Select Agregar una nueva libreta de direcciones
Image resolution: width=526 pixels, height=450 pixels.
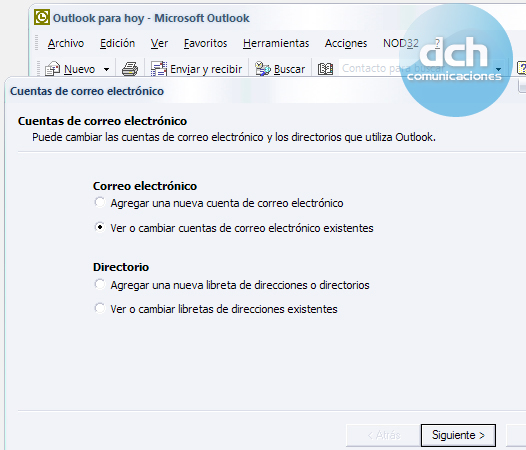(x=100, y=284)
